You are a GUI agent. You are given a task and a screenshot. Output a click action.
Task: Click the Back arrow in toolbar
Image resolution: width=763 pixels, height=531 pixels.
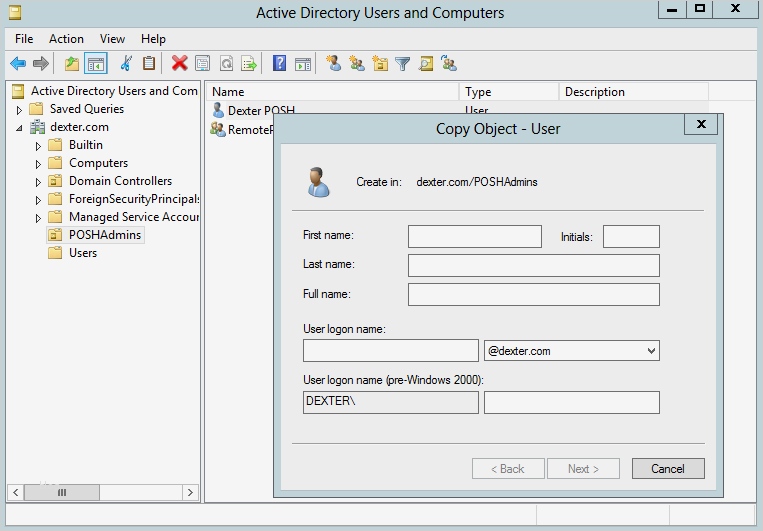[18, 64]
